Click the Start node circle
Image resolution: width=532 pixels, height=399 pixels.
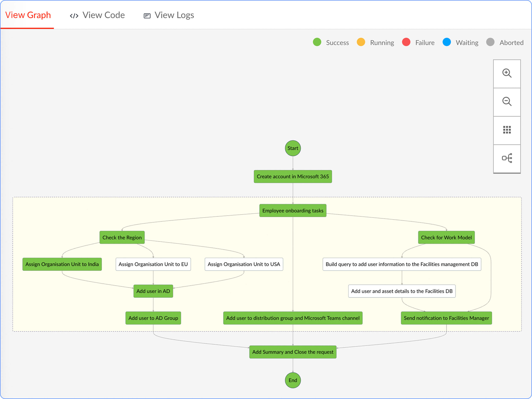[293, 148]
